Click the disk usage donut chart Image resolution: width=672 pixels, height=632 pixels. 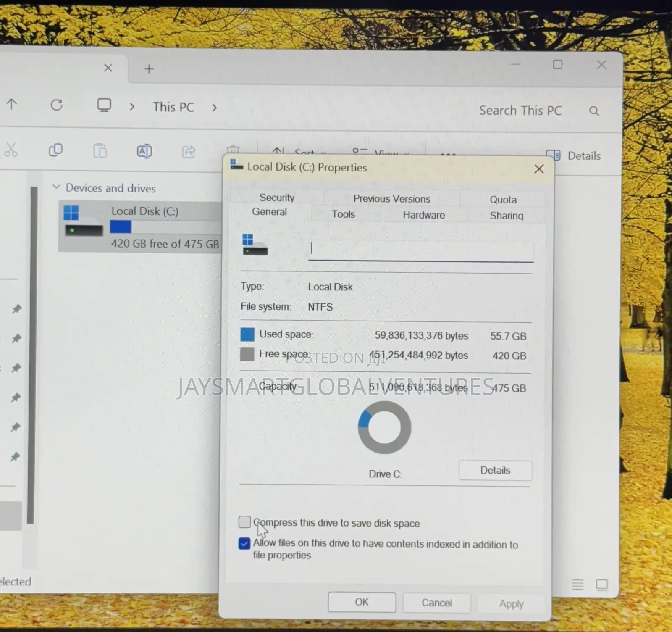click(x=384, y=427)
